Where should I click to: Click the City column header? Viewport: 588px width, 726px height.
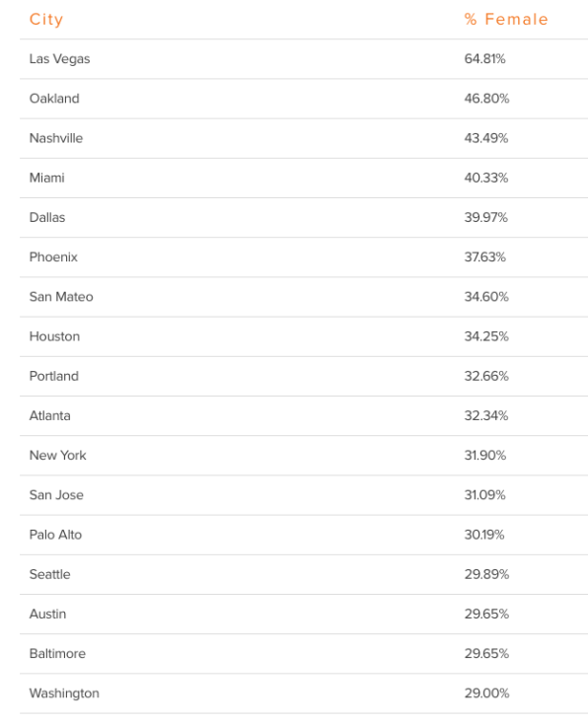click(x=45, y=20)
